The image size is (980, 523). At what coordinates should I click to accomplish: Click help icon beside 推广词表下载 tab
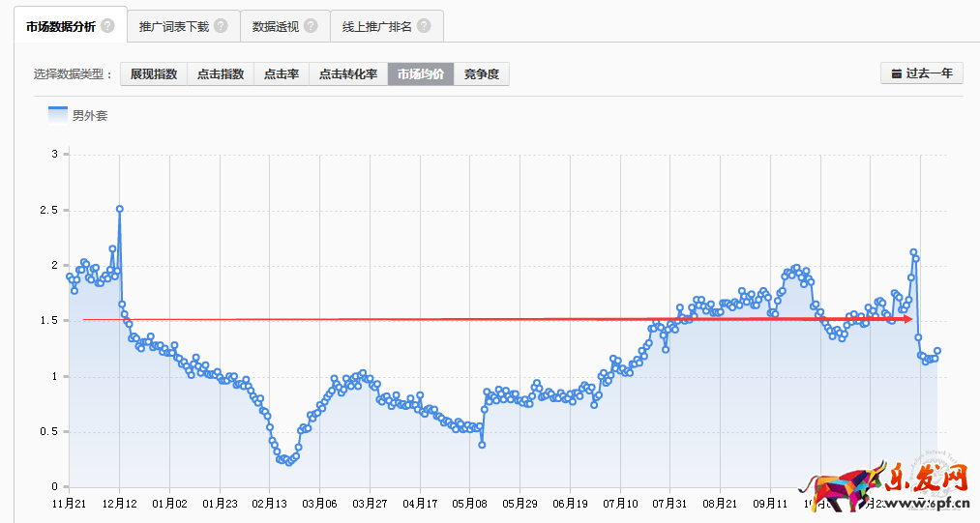pos(221,26)
